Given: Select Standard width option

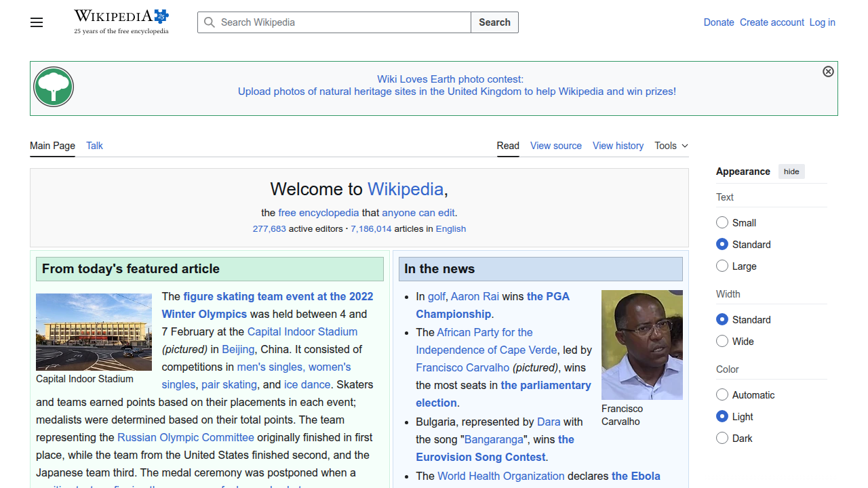Looking at the screenshot, I should (722, 319).
